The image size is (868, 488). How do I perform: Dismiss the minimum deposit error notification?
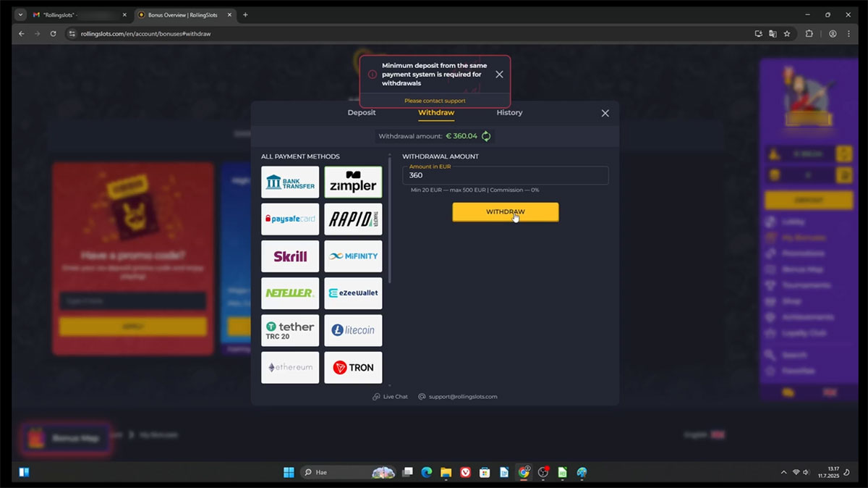(499, 74)
